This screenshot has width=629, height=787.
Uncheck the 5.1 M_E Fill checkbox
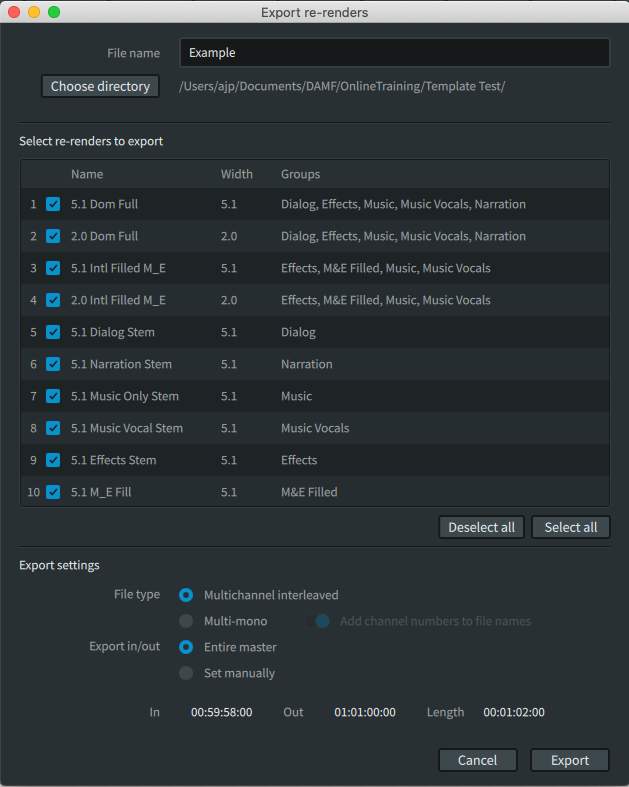pos(53,492)
